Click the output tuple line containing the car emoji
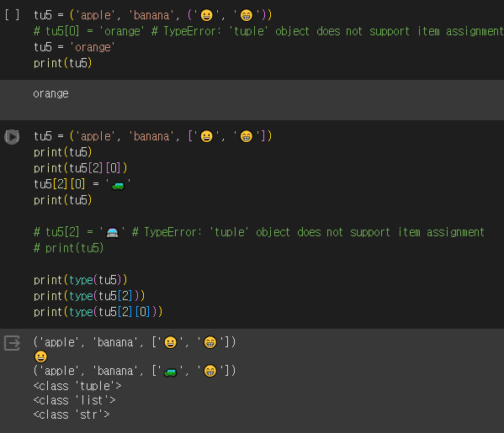The image size is (504, 433). tap(135, 371)
